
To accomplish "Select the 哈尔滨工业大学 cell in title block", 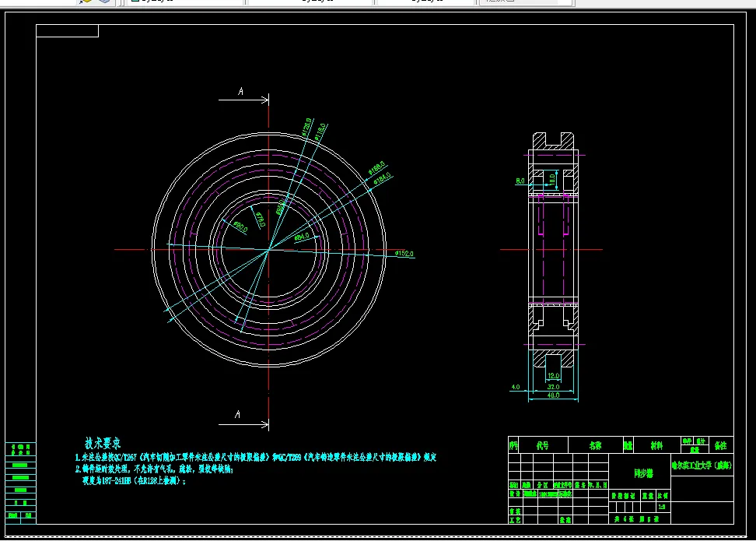I will [702, 465].
